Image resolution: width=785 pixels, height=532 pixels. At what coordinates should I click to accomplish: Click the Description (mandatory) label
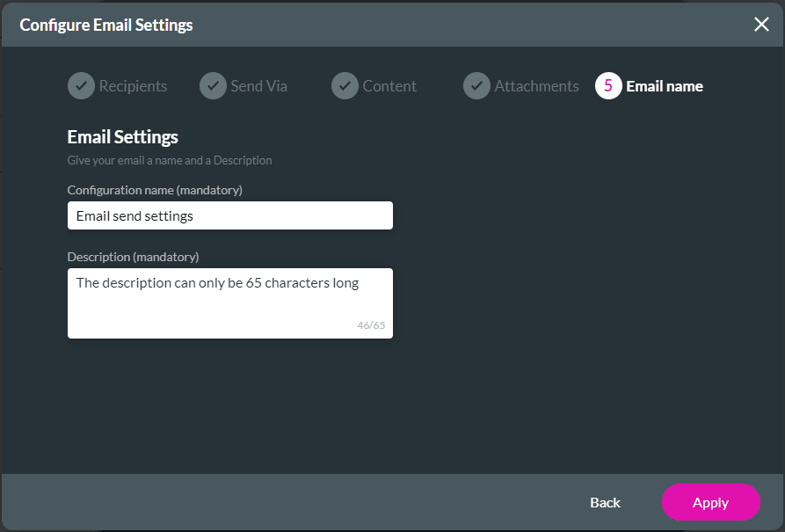coord(133,257)
